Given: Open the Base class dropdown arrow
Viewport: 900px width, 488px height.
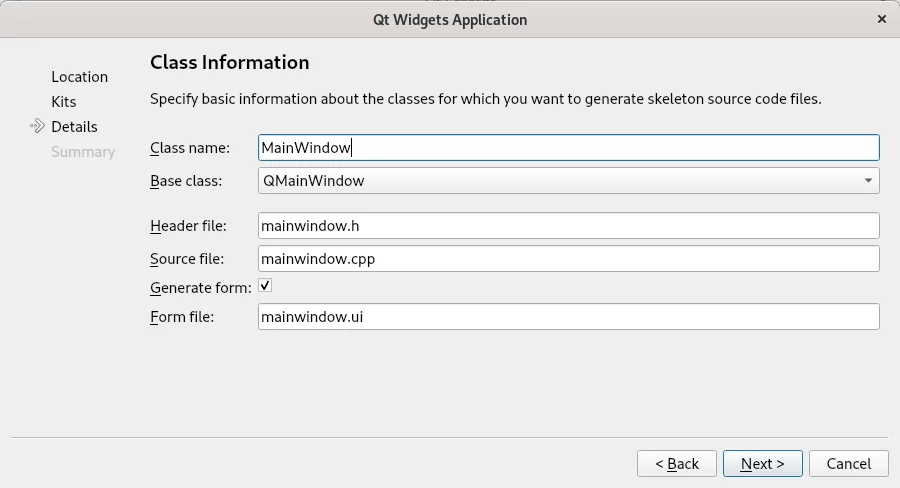Looking at the screenshot, I should (x=868, y=181).
